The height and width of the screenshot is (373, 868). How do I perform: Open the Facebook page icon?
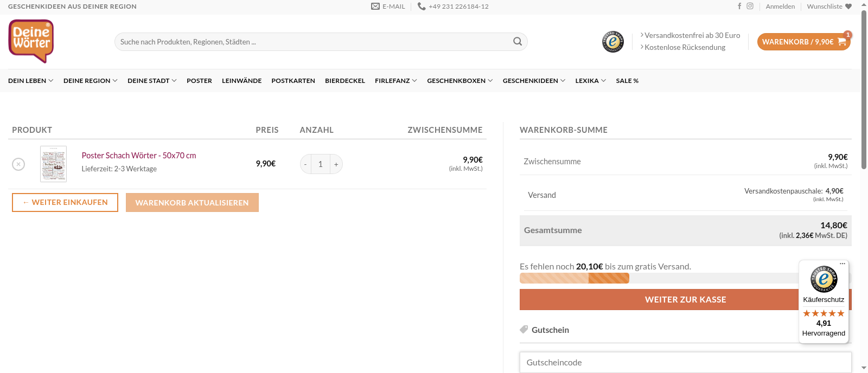(x=739, y=6)
